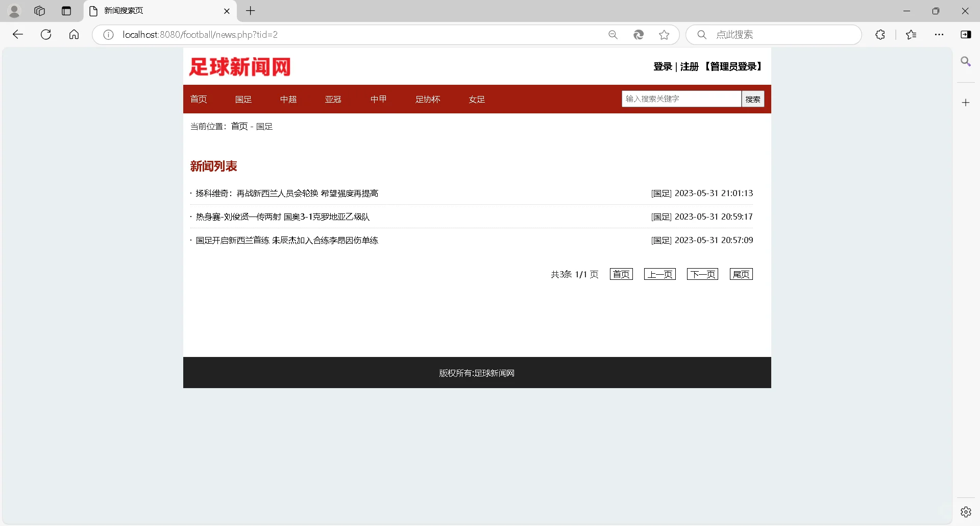Open a new browser tab
Screen dimensions: 980x526
click(x=250, y=11)
